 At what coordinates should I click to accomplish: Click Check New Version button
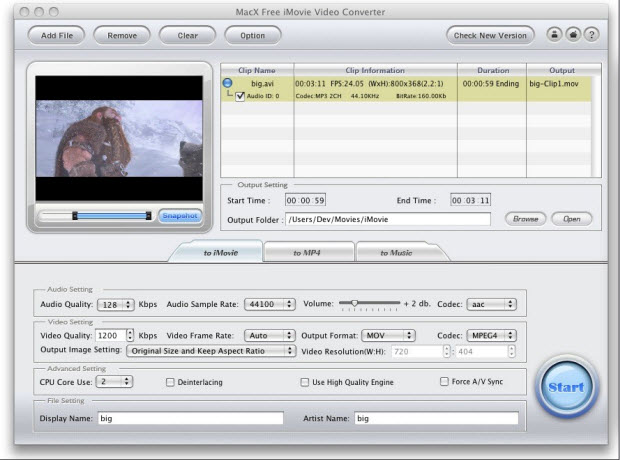(x=490, y=36)
